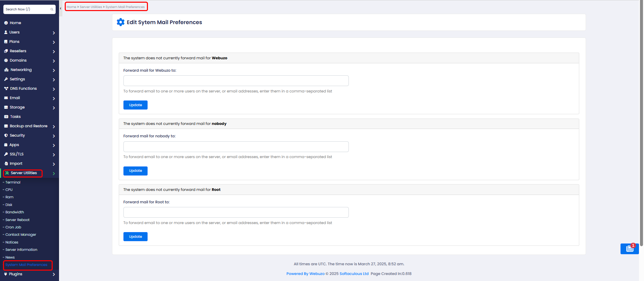
Task: Click the Resellers icon
Action: tap(6, 51)
